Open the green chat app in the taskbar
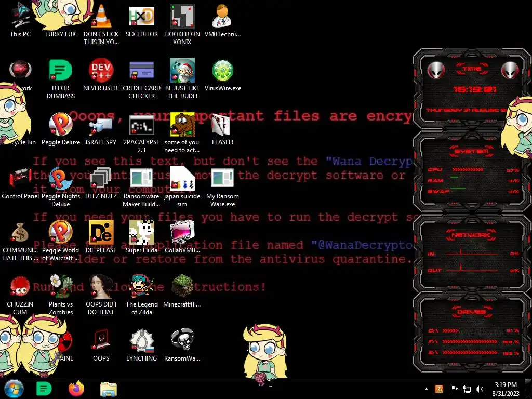The height and width of the screenshot is (399, 532). click(44, 389)
